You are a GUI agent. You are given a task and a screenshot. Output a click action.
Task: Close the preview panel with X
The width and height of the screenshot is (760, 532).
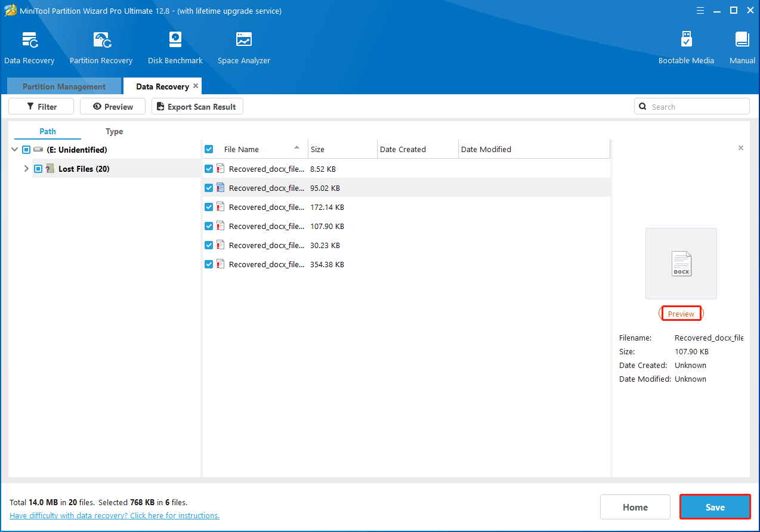click(741, 148)
